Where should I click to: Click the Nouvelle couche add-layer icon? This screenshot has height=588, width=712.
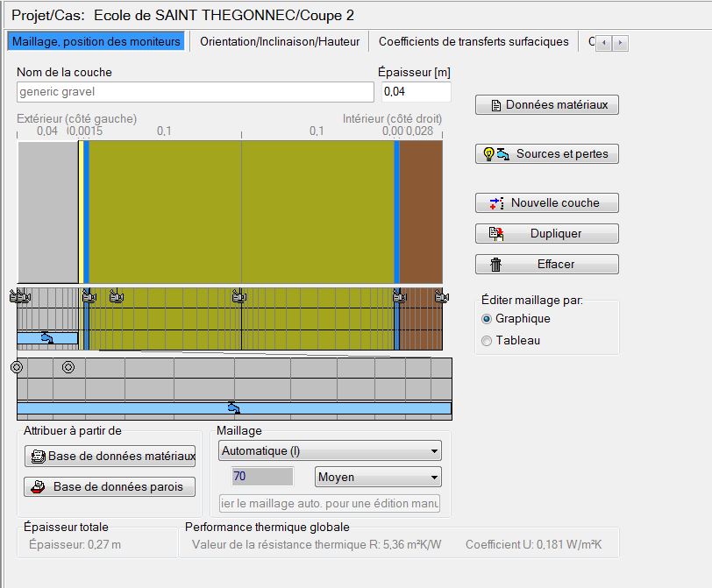click(496, 203)
